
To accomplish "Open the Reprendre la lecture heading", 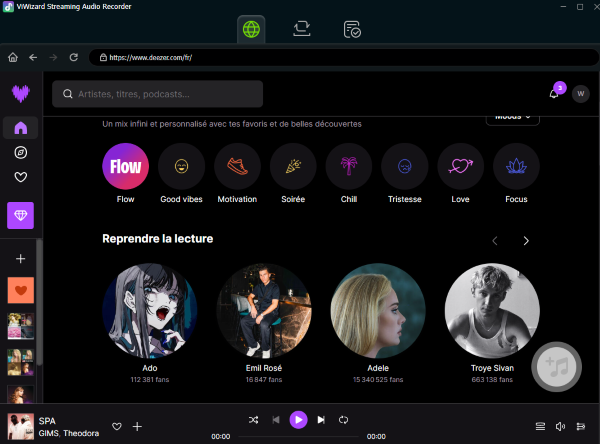I will (158, 239).
